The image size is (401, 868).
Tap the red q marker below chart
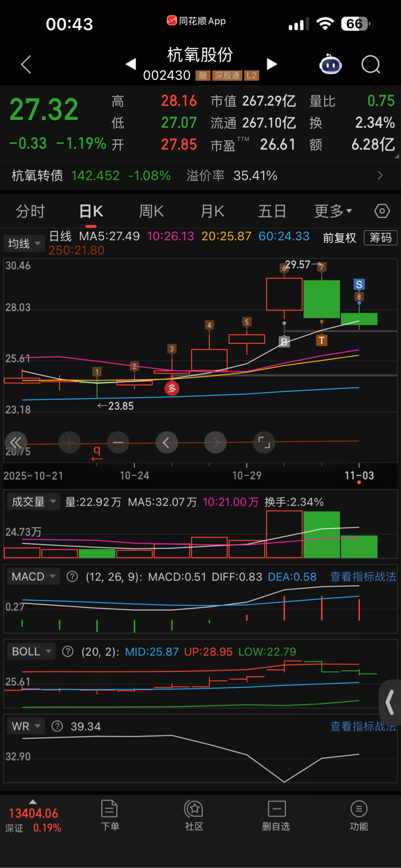(97, 452)
